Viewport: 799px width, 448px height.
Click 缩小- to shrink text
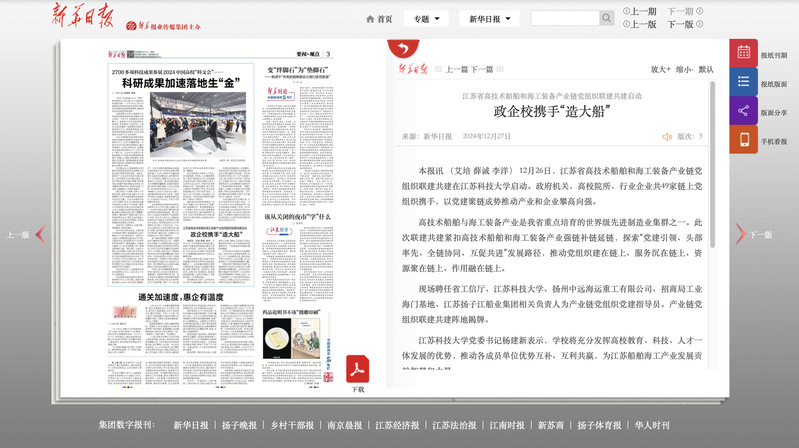tap(684, 70)
